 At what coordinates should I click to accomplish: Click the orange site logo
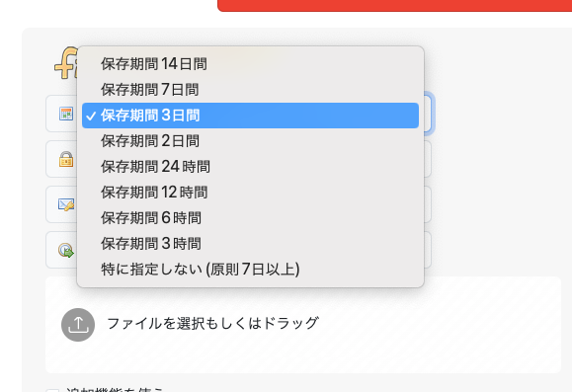tap(66, 63)
